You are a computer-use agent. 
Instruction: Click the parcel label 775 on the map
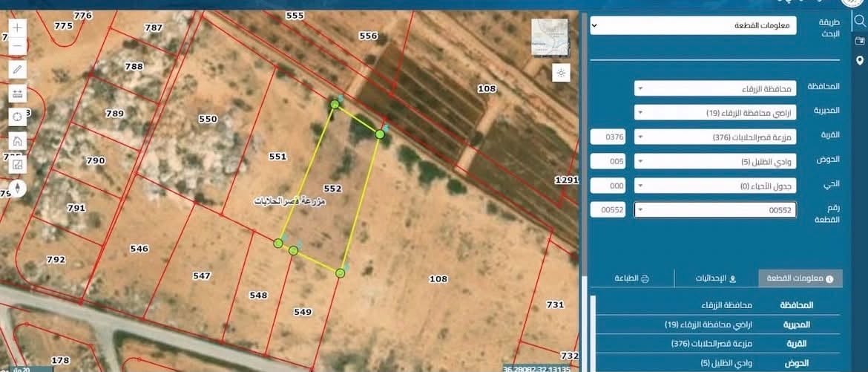coord(64,25)
